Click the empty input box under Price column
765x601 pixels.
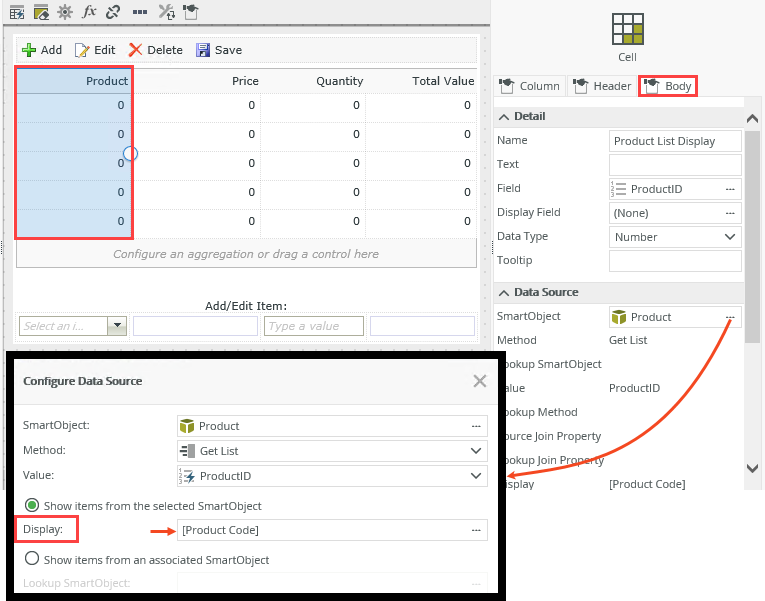[x=195, y=326]
